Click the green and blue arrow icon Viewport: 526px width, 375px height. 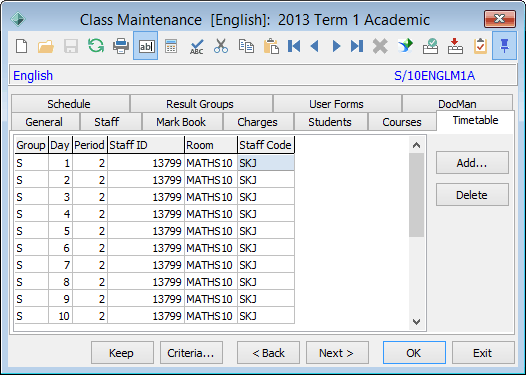pos(405,46)
